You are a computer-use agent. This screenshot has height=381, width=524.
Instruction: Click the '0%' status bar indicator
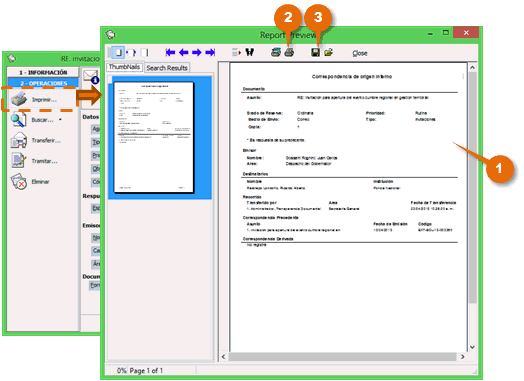point(122,371)
